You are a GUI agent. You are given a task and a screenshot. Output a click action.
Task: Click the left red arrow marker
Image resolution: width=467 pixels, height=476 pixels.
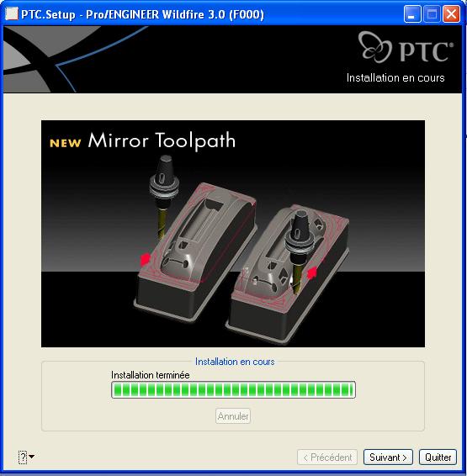[145, 259]
